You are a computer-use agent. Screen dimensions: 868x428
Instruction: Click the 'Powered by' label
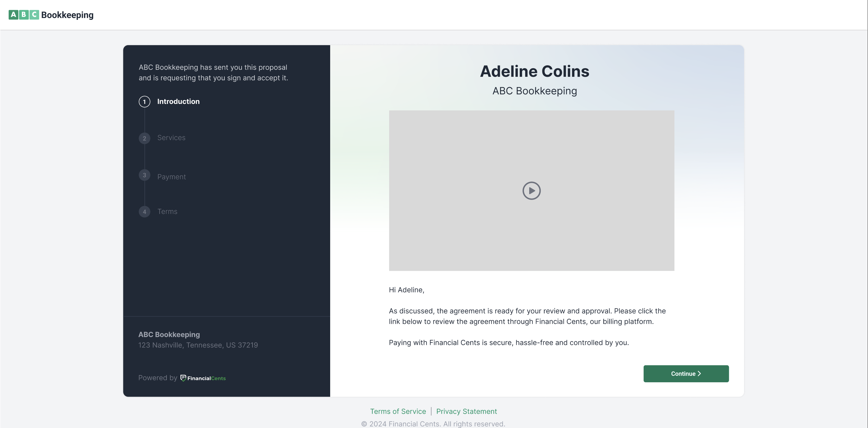pyautogui.click(x=158, y=378)
